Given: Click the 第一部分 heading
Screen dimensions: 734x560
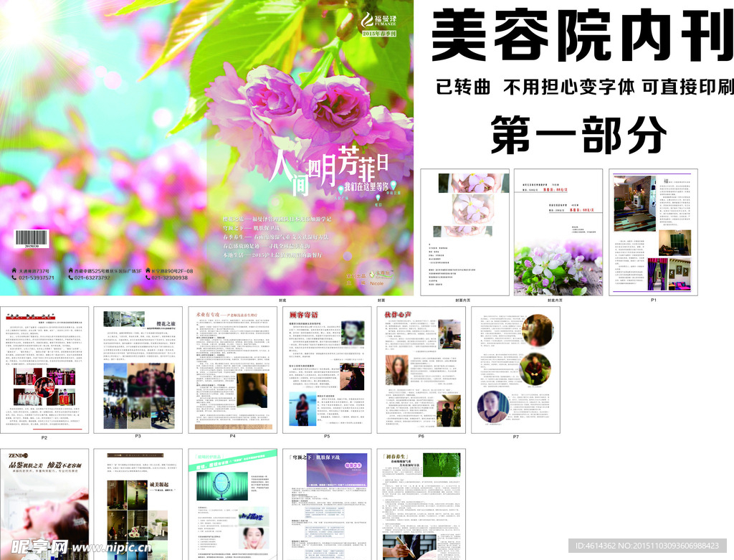Looking at the screenshot, I should click(578, 134).
